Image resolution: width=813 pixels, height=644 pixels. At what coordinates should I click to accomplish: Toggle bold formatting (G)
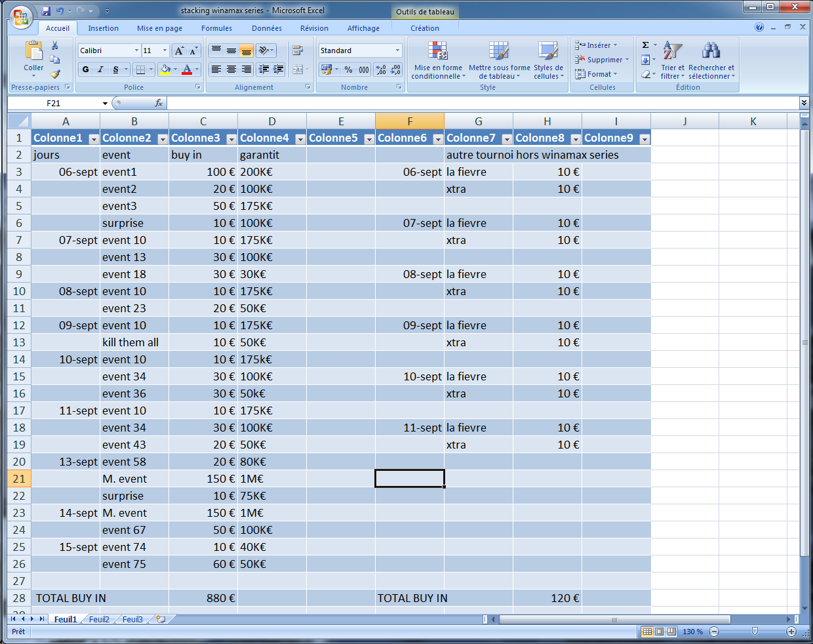(85, 70)
